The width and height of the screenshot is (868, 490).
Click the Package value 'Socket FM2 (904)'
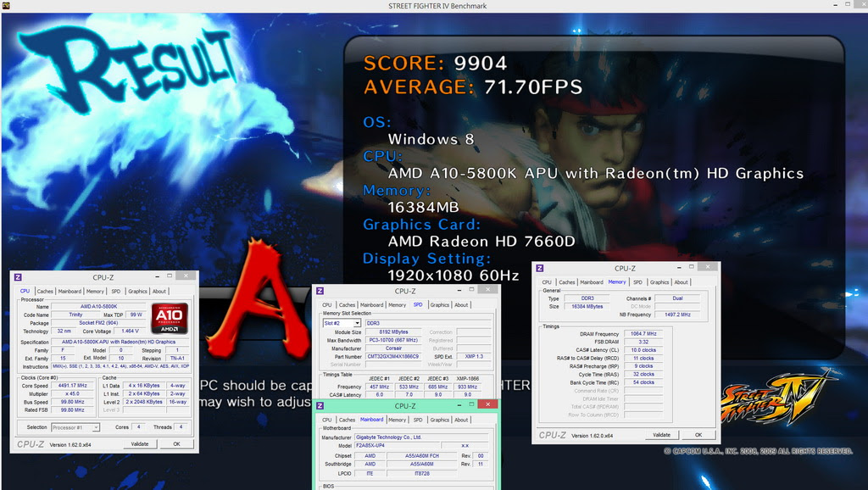coord(98,323)
